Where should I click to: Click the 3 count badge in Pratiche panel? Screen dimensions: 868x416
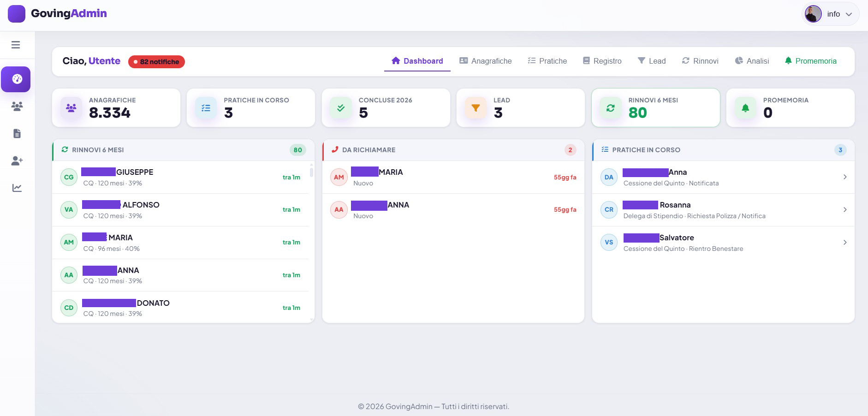pyautogui.click(x=840, y=150)
